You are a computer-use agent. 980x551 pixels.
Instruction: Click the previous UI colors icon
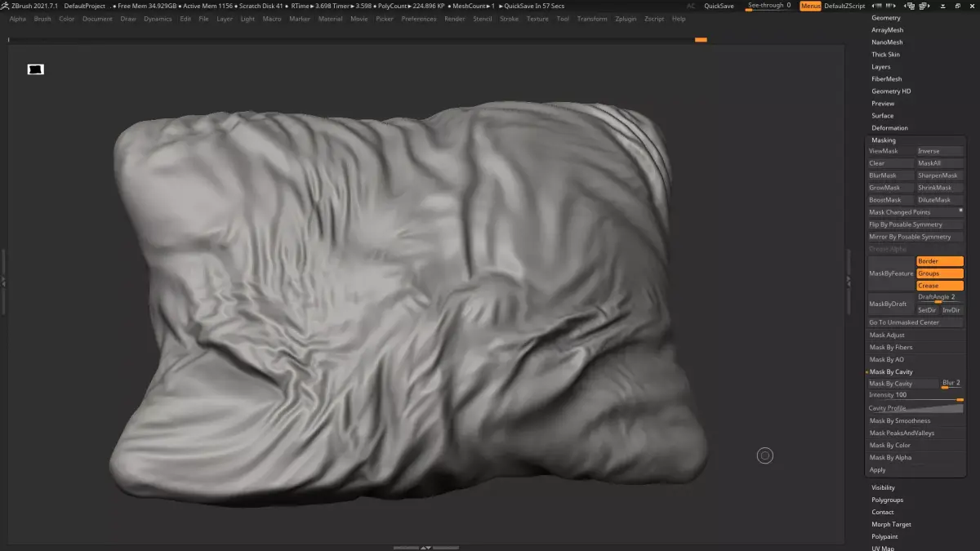(x=877, y=6)
